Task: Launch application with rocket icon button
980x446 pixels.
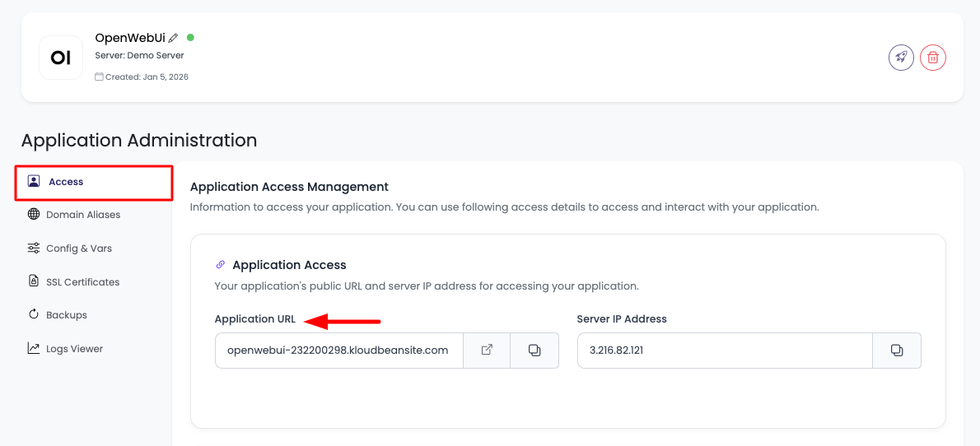Action: click(901, 58)
